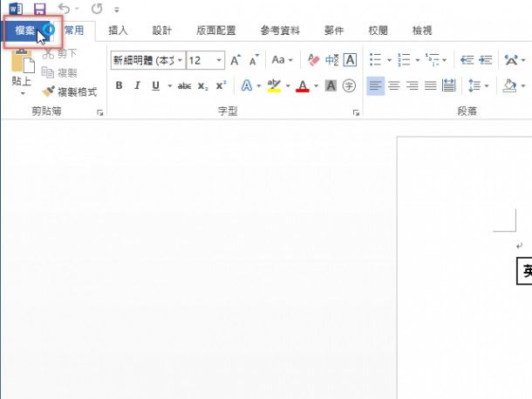Click the Save icon in quick access toolbar
Image resolution: width=532 pixels, height=399 pixels.
click(40, 9)
